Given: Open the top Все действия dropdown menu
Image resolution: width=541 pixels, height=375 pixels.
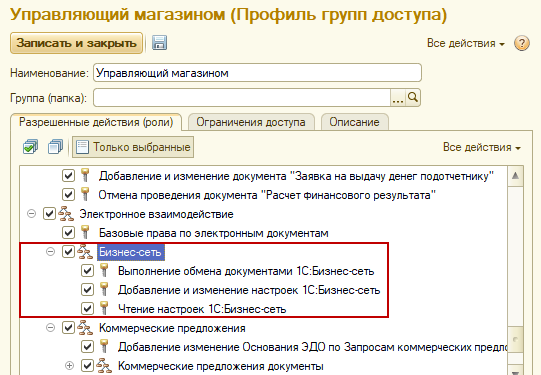Looking at the screenshot, I should click(465, 43).
